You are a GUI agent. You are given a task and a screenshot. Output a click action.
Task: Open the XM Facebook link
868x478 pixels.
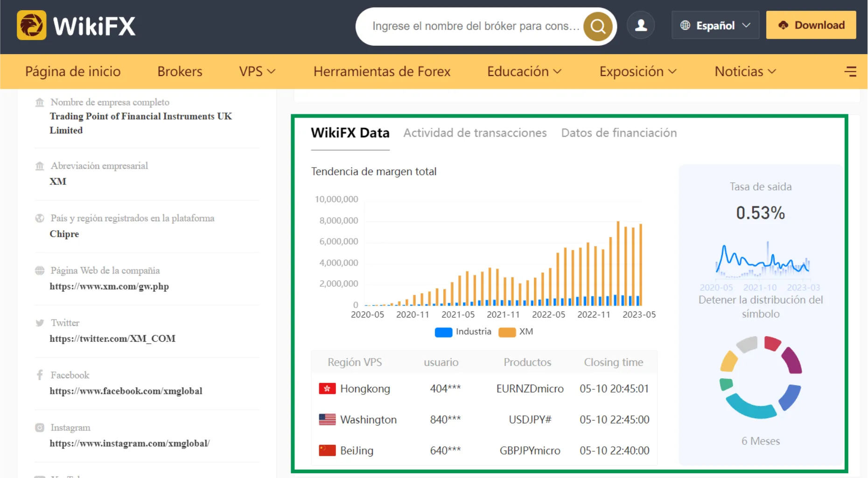click(x=126, y=391)
